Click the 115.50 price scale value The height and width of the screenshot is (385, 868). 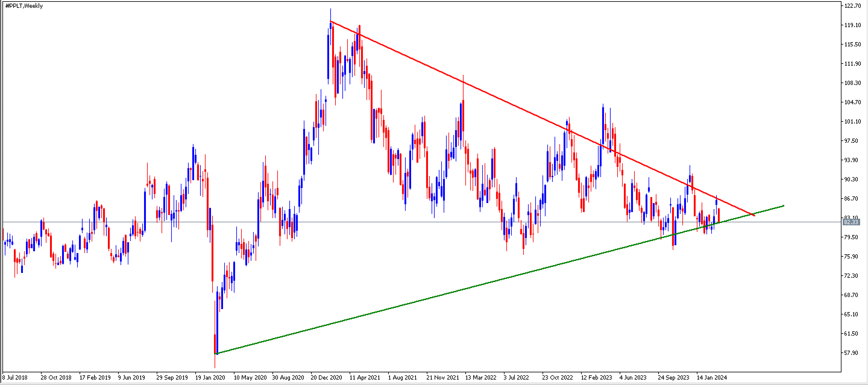853,44
